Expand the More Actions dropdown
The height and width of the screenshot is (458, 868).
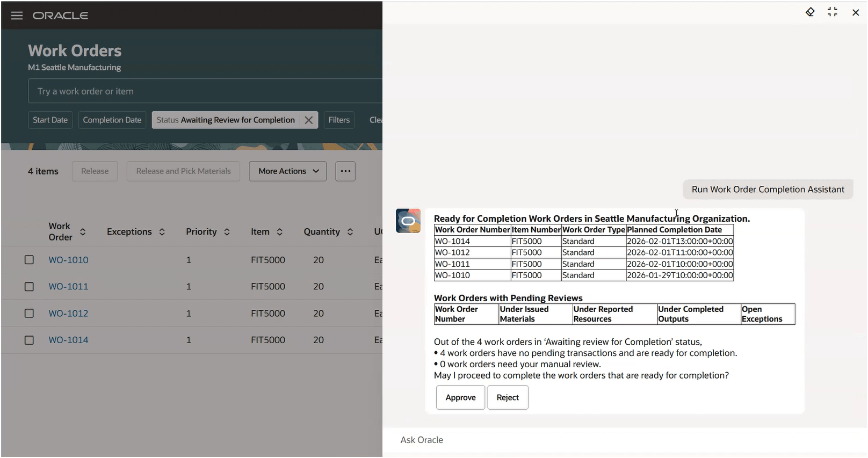(288, 171)
